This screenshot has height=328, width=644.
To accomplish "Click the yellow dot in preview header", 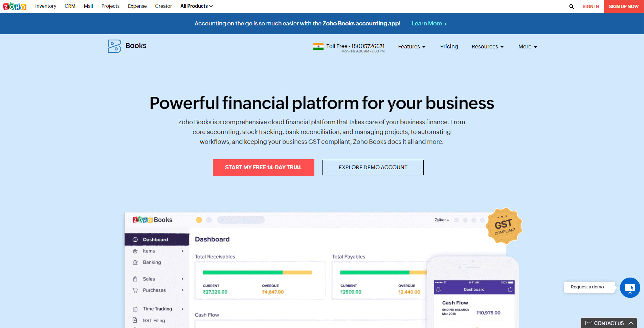I will [199, 220].
